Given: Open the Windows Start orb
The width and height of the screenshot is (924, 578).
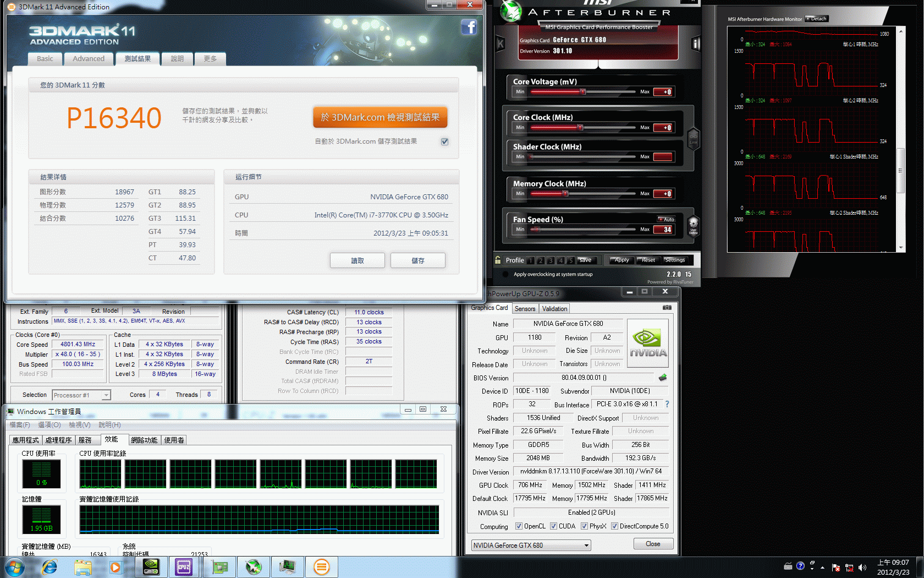Looking at the screenshot, I should [14, 566].
